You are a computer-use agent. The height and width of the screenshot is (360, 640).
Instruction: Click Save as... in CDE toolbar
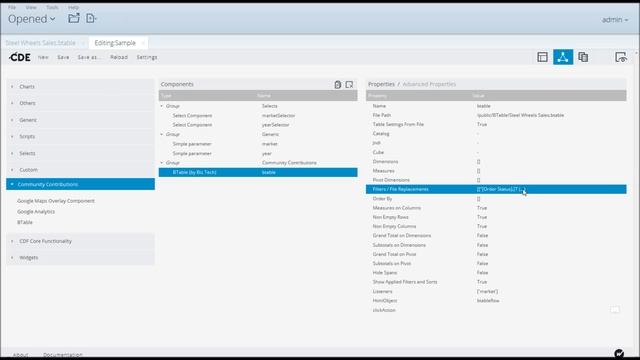pos(88,58)
